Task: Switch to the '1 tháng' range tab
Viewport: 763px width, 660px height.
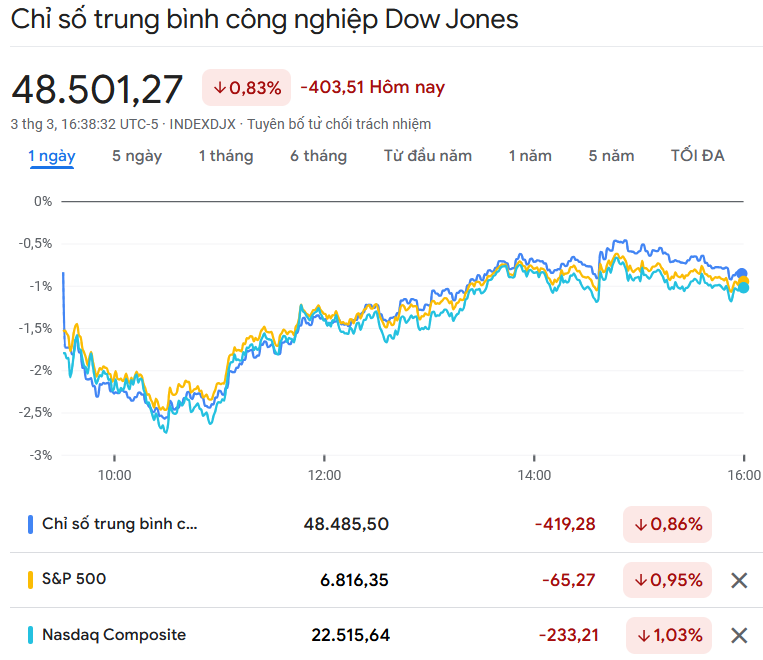Action: (225, 156)
